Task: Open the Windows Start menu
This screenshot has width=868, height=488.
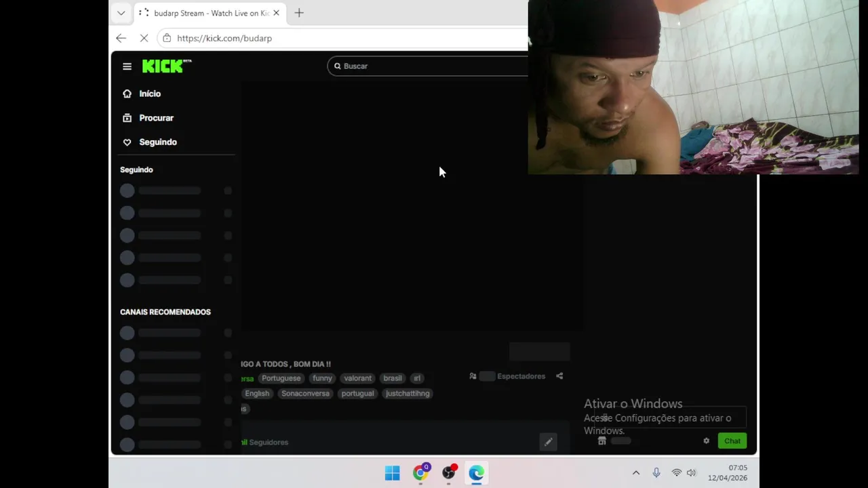Action: pyautogui.click(x=392, y=473)
